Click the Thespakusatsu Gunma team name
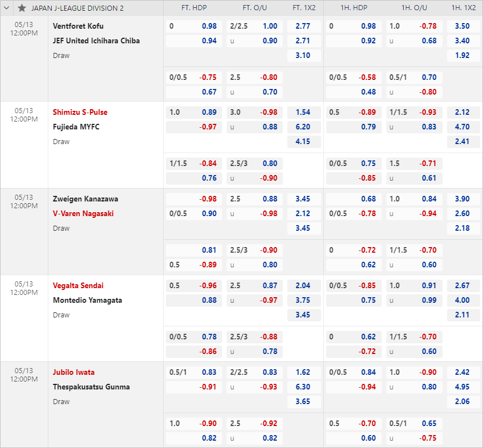The width and height of the screenshot is (483, 448). coord(91,387)
